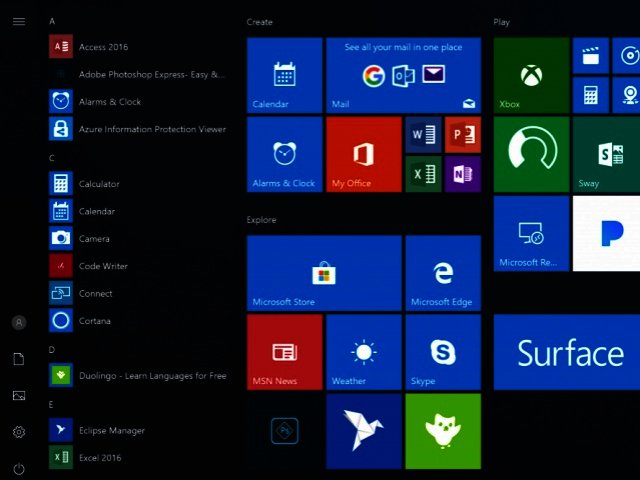Launch Connect from the app list

(139, 293)
